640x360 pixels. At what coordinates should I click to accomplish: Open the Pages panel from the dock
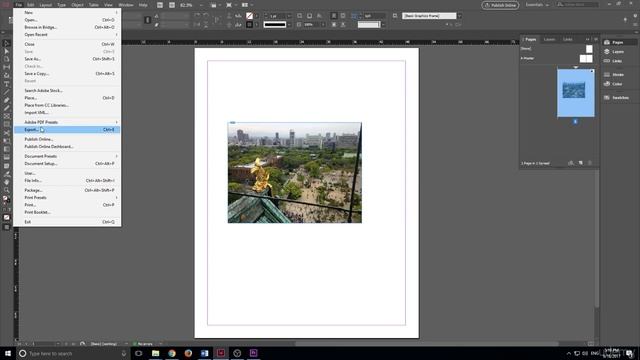click(618, 42)
